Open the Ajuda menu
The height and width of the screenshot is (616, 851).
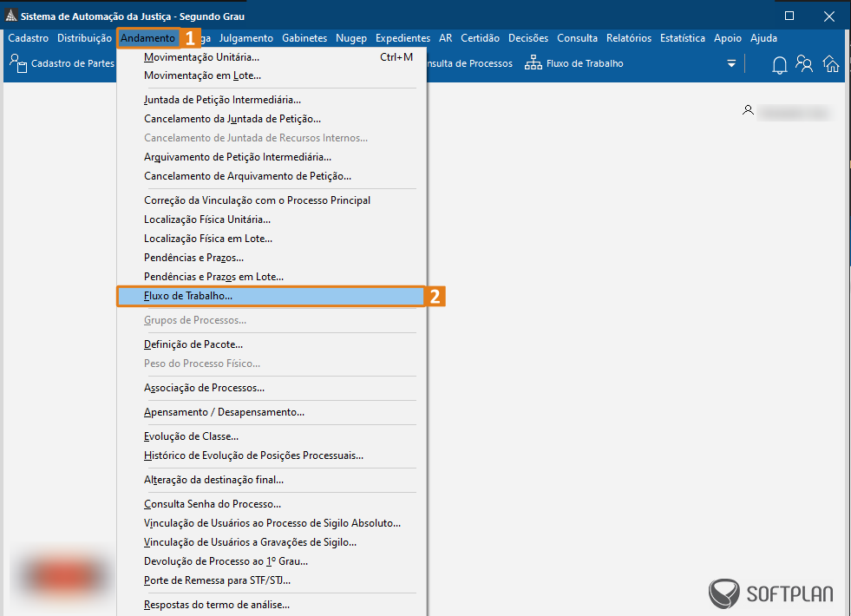pos(763,38)
